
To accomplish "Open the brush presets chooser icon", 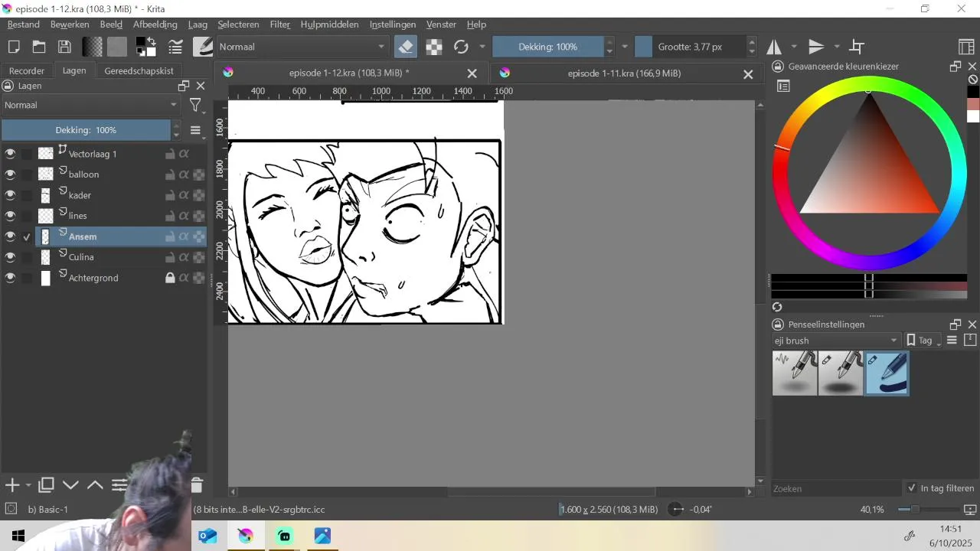I will click(x=203, y=47).
